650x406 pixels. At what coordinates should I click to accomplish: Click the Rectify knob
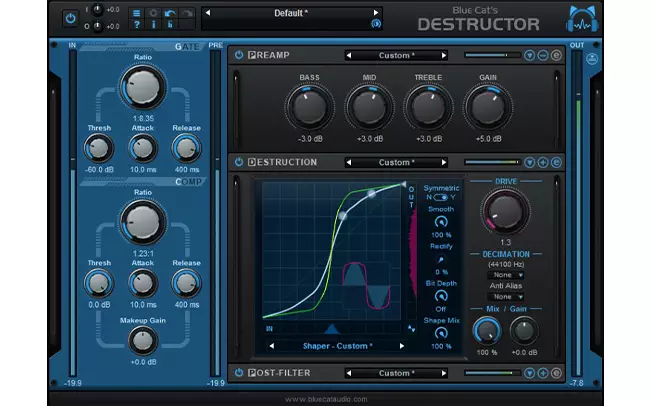(x=441, y=260)
